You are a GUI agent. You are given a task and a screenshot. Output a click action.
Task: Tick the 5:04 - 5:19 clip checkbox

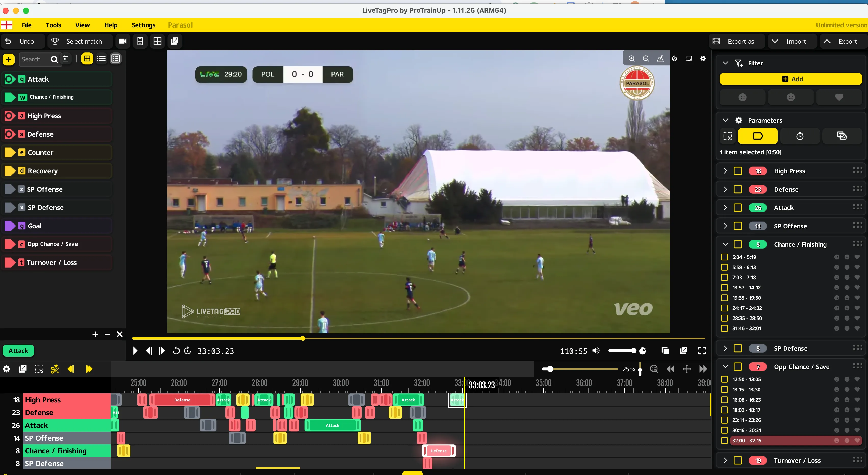pyautogui.click(x=724, y=257)
